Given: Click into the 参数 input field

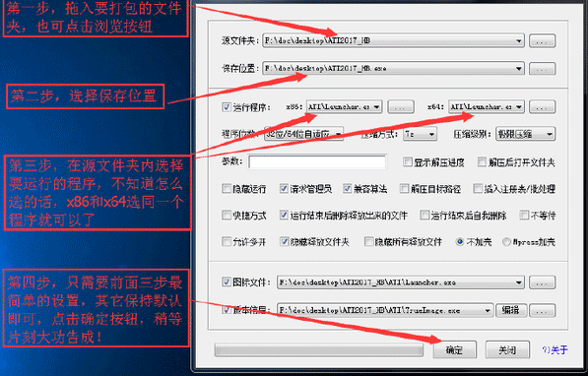Looking at the screenshot, I should coord(317,162).
